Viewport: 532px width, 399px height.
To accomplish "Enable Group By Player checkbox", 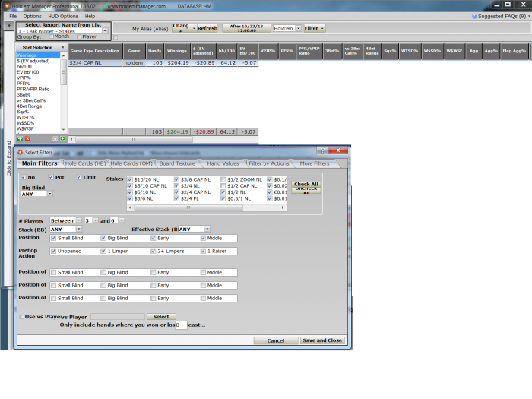I will point(79,36).
